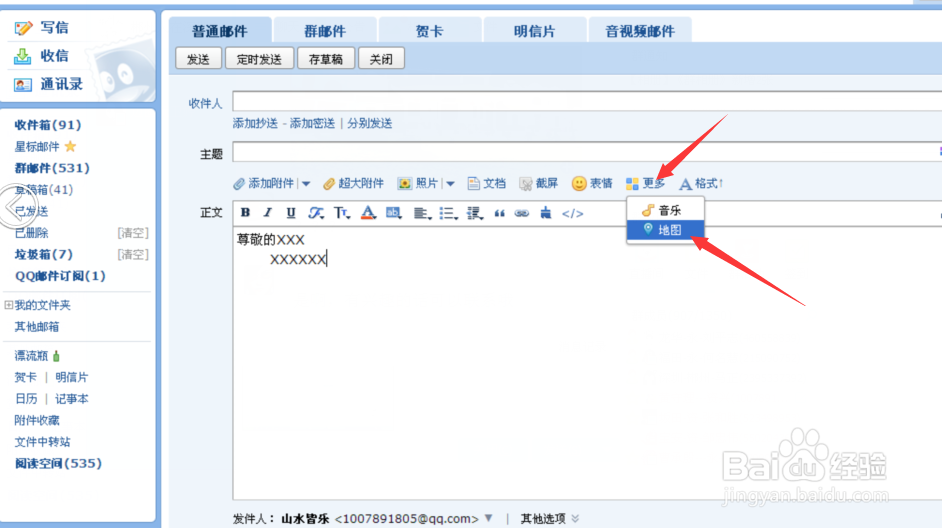Take a screenshot with 截屏
The image size is (942, 528).
(x=539, y=183)
